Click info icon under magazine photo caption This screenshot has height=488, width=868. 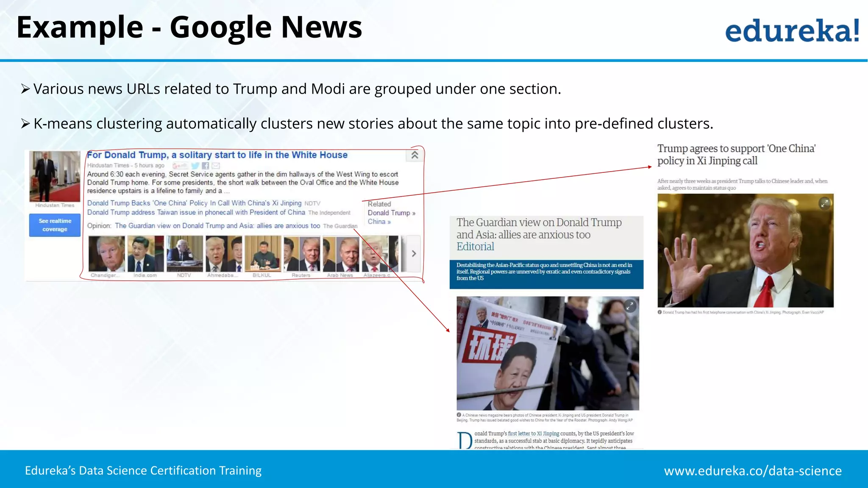(459, 415)
